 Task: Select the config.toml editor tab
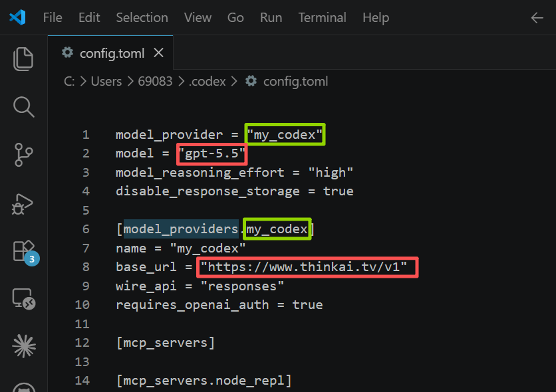110,52
